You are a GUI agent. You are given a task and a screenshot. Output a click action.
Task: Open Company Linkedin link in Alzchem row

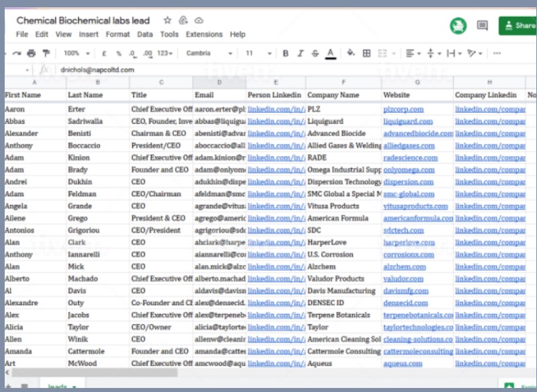[x=490, y=266]
